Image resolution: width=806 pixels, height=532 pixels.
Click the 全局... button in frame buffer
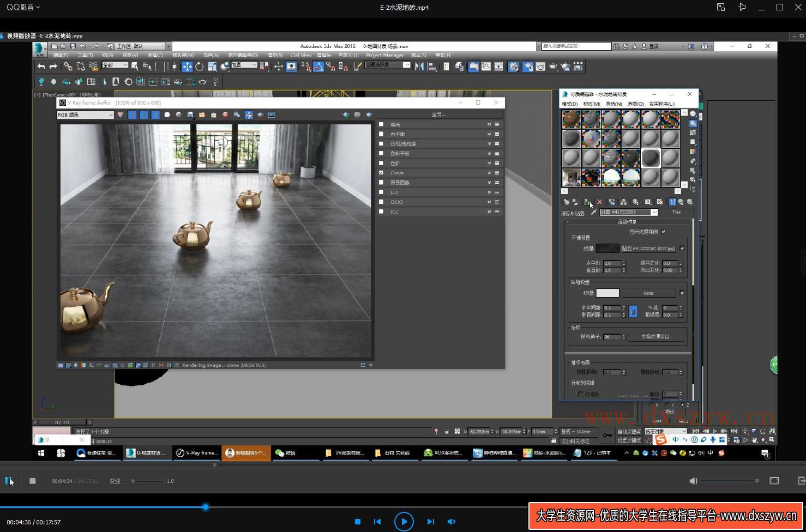439,114
